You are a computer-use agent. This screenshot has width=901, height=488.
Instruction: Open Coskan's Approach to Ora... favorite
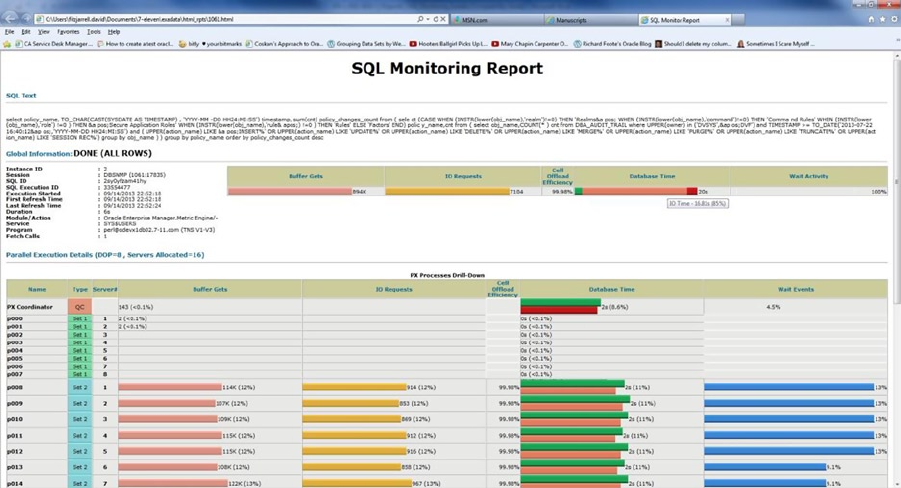coord(284,44)
